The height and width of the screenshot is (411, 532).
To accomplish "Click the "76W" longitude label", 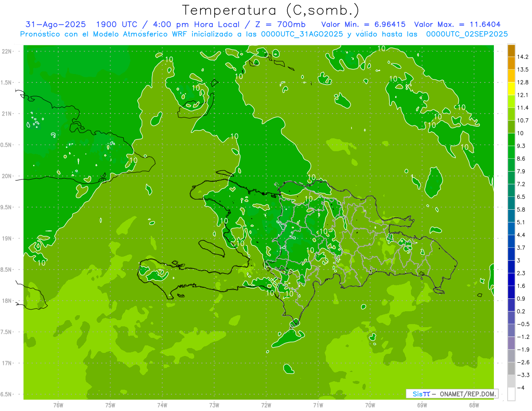I will click(58, 405).
